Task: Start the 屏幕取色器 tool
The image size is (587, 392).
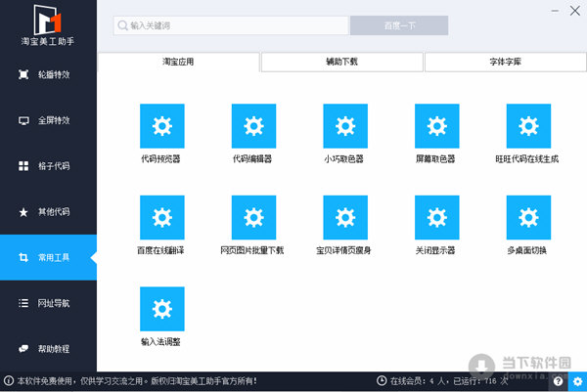Action: (x=436, y=126)
